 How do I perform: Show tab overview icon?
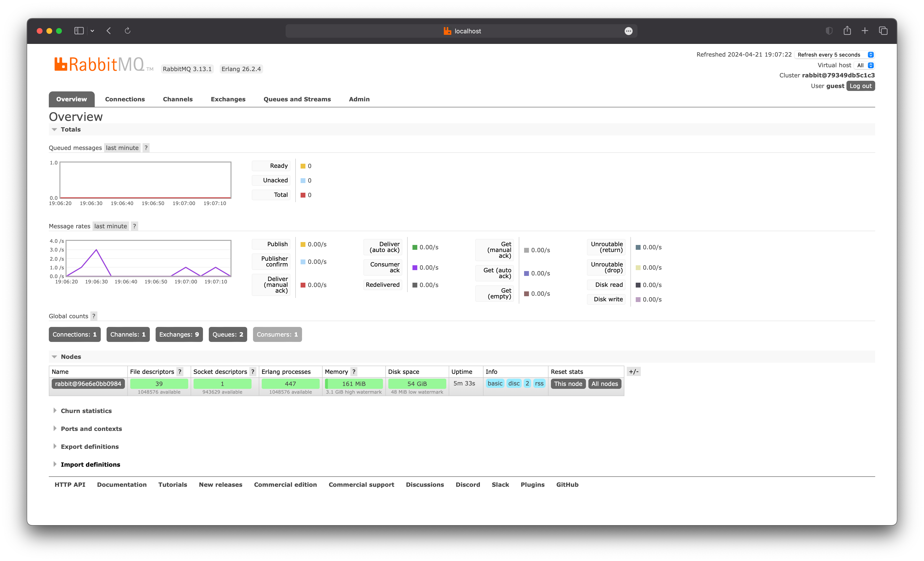(883, 31)
